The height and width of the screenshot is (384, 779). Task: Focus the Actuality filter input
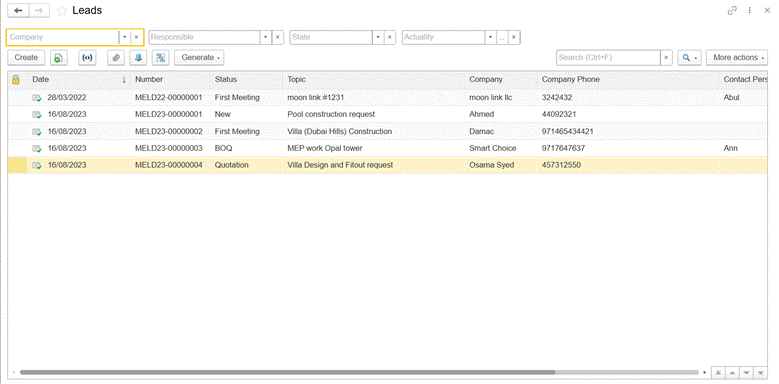(444, 37)
